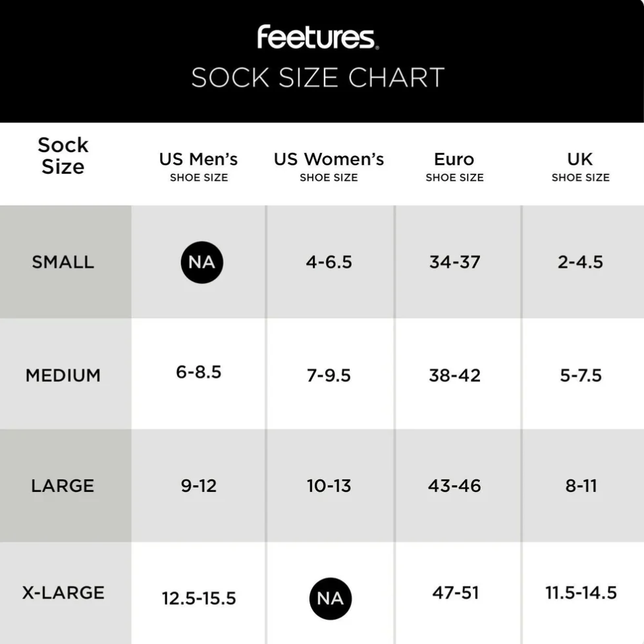Click the 12.5-15.5 men's size cell
644x644 pixels.
pyautogui.click(x=199, y=599)
